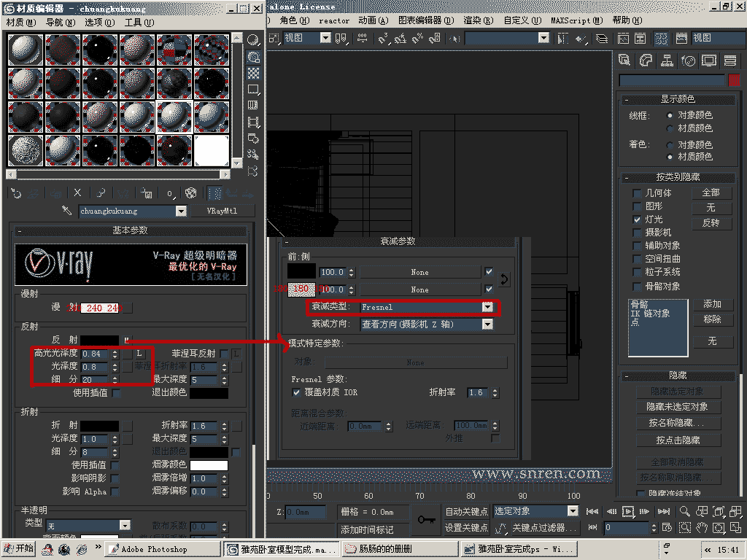Image resolution: width=747 pixels, height=560 pixels.
Task: Collapse the 按类别隐藏 rollout
Action: coord(678,177)
